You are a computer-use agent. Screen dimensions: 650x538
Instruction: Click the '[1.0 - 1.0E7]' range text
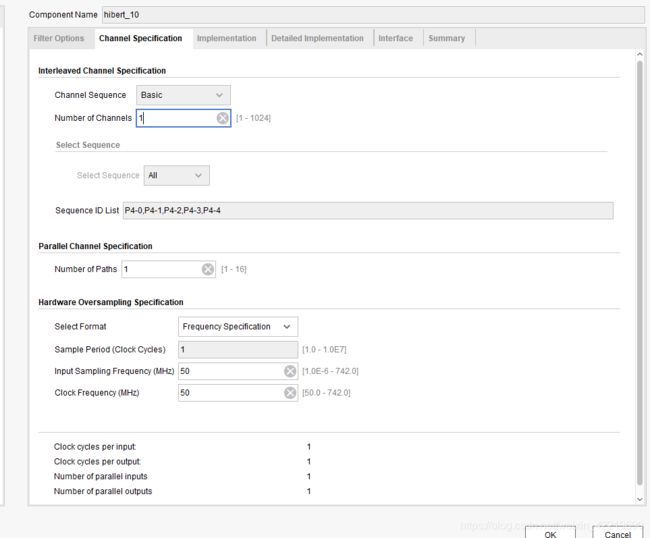click(324, 349)
